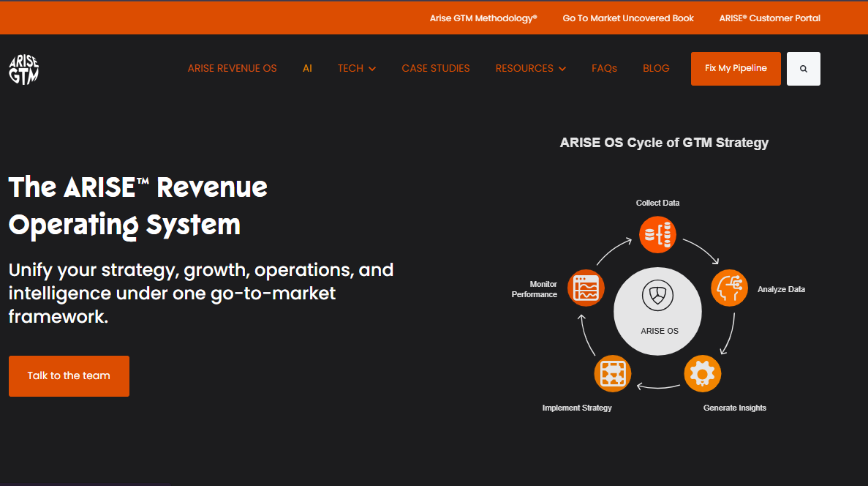The image size is (868, 486).
Task: Select ARISE REVENUE OS in navigation
Action: point(232,68)
